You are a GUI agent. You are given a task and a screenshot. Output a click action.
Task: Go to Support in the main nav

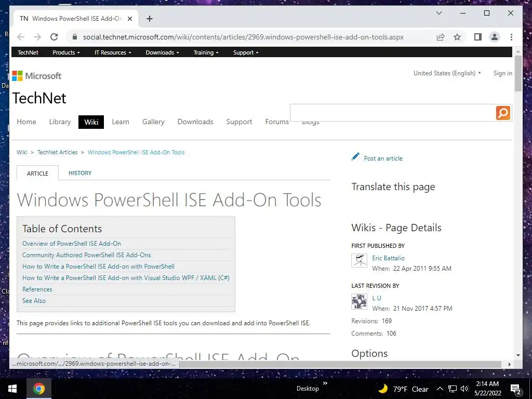pyautogui.click(x=239, y=122)
